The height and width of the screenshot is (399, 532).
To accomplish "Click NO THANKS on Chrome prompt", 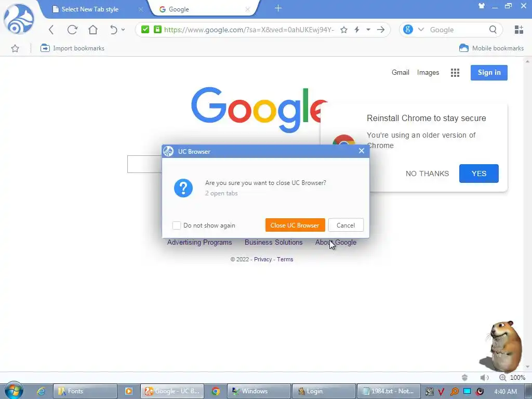I will click(x=427, y=174).
